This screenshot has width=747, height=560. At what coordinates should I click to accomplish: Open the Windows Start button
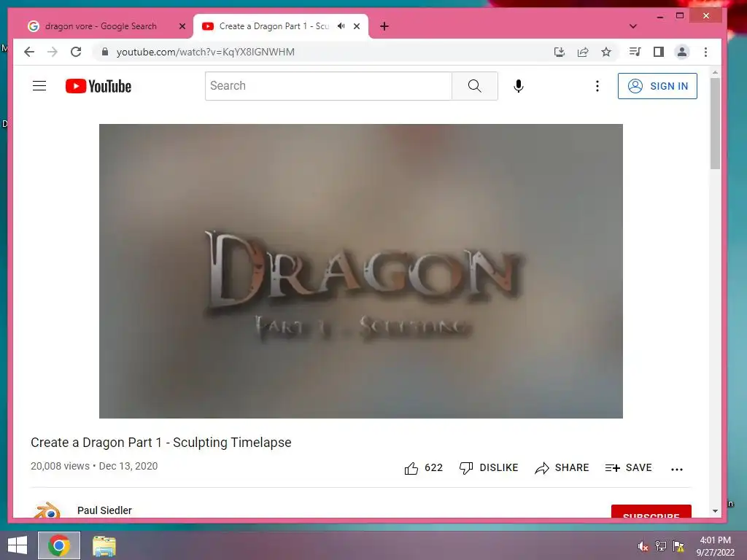coord(18,545)
